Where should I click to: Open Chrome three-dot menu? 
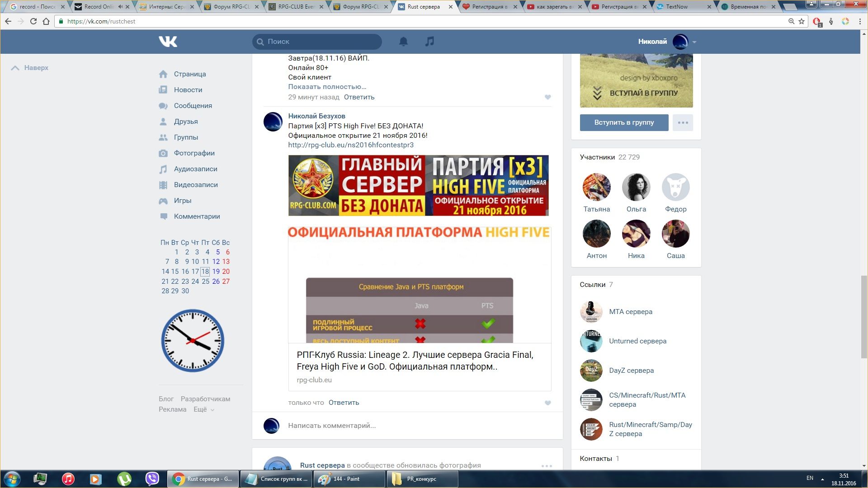click(x=860, y=21)
